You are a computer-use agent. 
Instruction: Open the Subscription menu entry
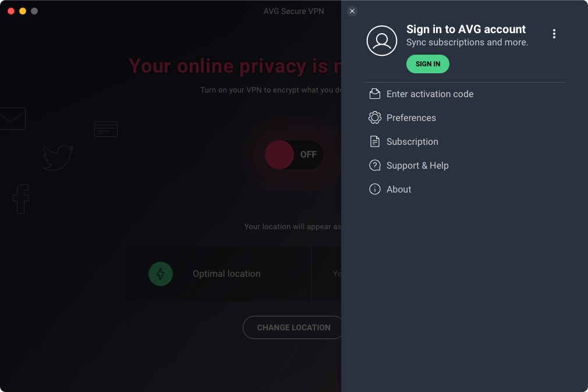click(x=412, y=142)
